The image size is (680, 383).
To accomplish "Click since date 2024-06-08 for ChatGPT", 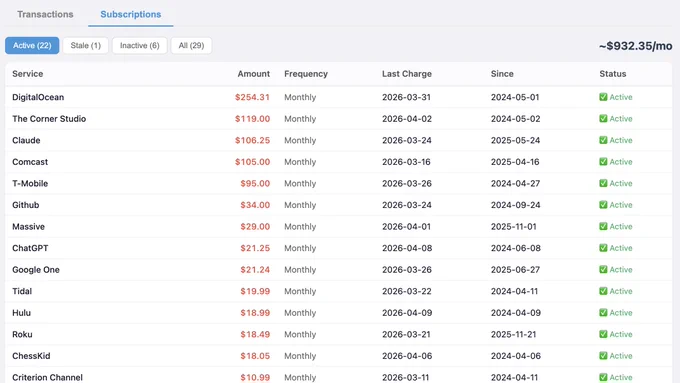I will pyautogui.click(x=516, y=248).
